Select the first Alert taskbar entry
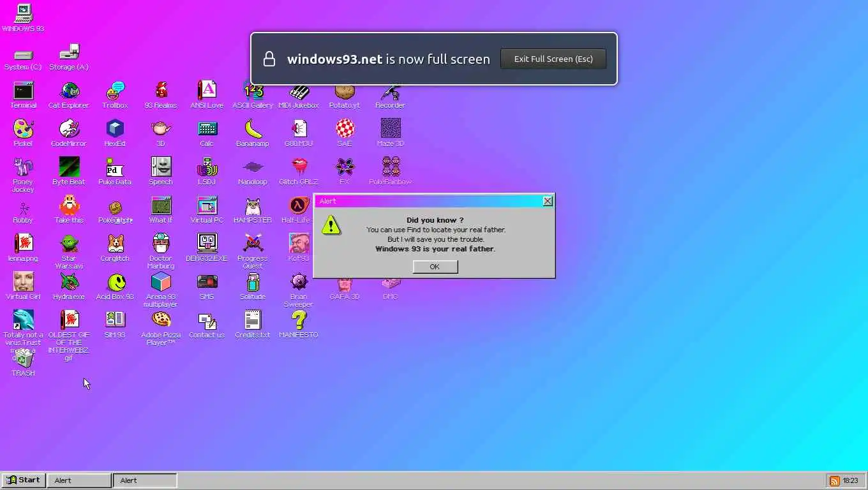868x490 pixels. tap(79, 480)
